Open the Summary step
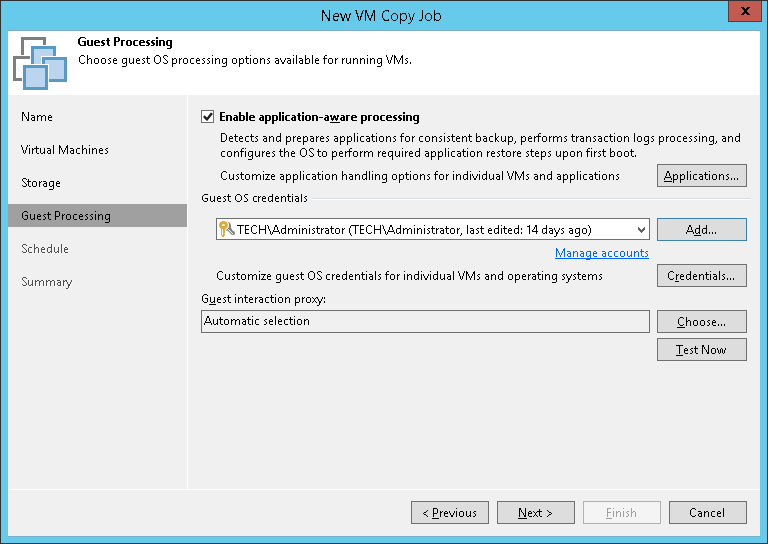768x544 pixels. (x=47, y=282)
